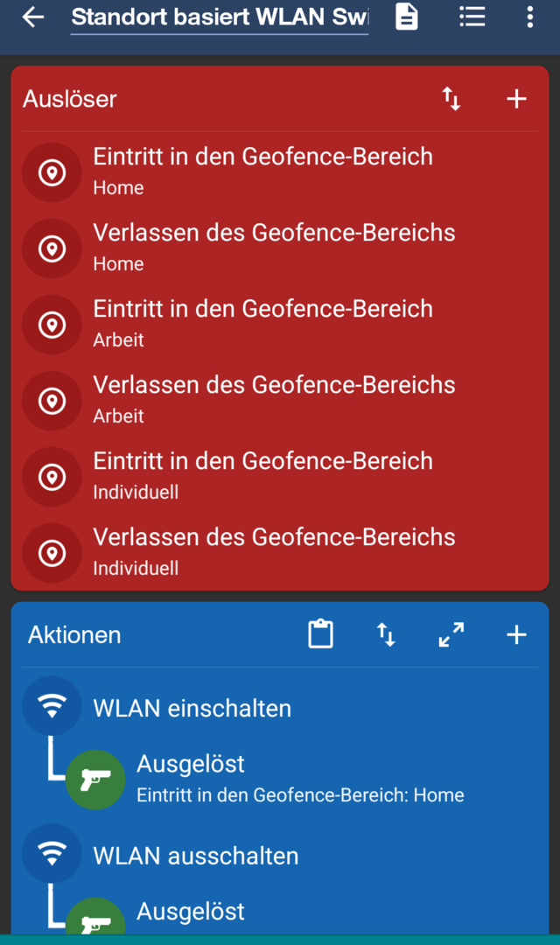The height and width of the screenshot is (945, 560).
Task: Open the WLAN einschalten action
Action: 192,708
